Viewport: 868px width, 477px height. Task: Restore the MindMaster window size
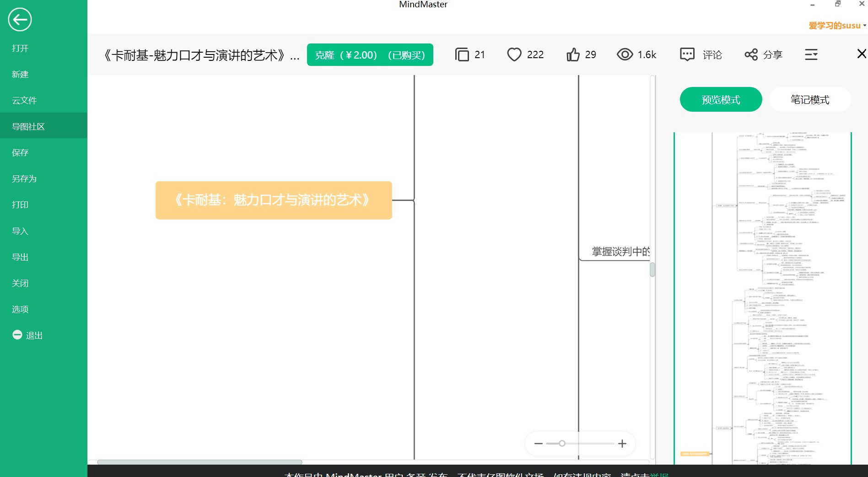tap(837, 4)
